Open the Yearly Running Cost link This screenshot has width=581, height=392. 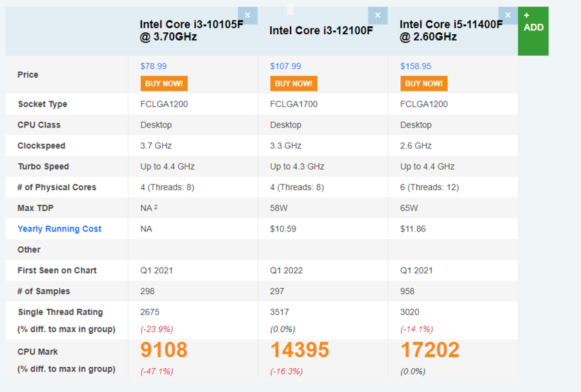tap(59, 229)
